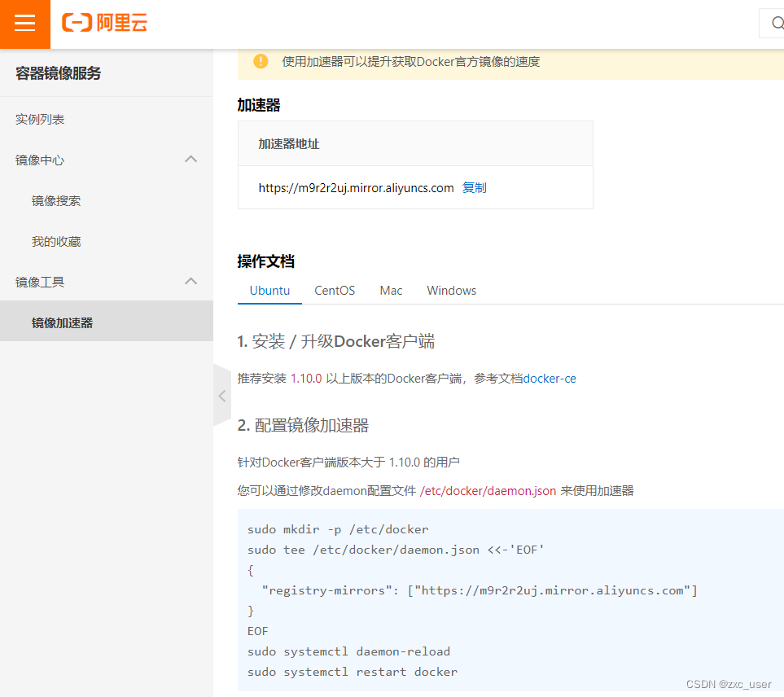Switch to the Windows tab
784x697 pixels.
(452, 291)
